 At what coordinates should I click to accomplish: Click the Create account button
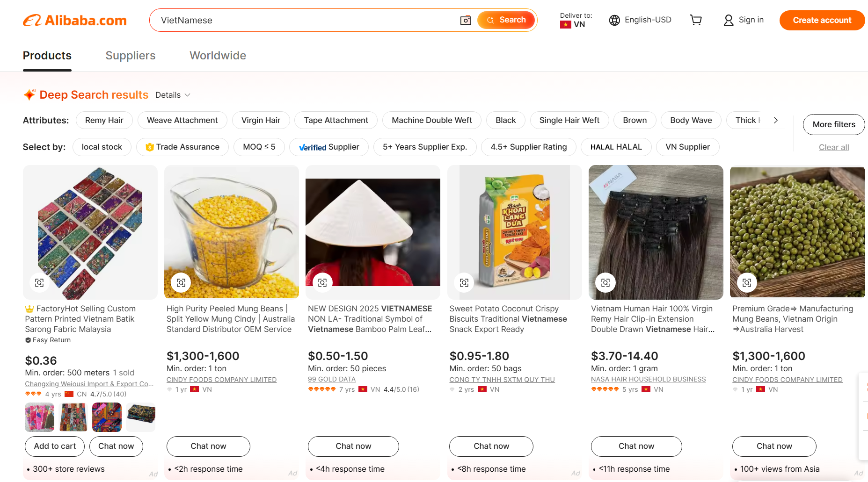coord(822,20)
